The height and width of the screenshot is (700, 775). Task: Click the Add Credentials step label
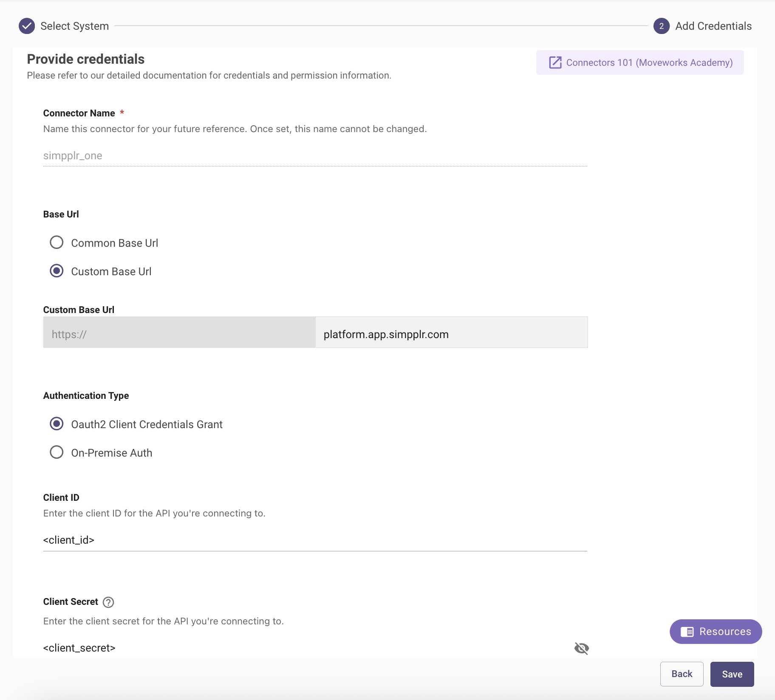(x=713, y=26)
